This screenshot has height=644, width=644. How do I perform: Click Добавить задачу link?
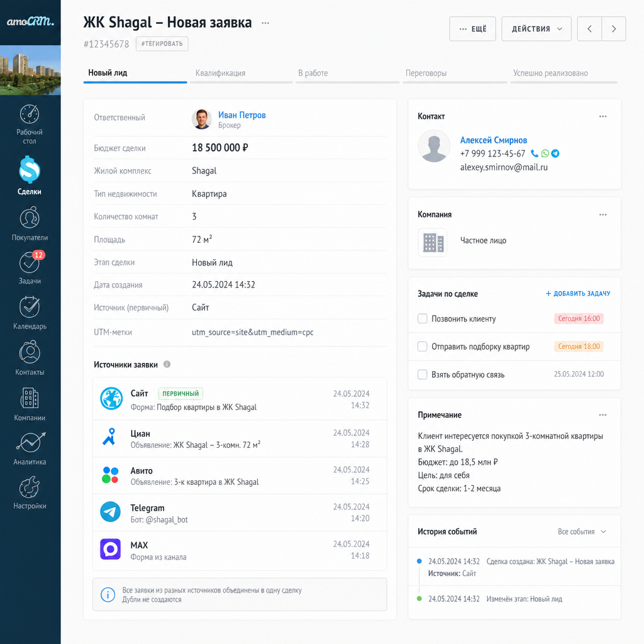click(577, 294)
